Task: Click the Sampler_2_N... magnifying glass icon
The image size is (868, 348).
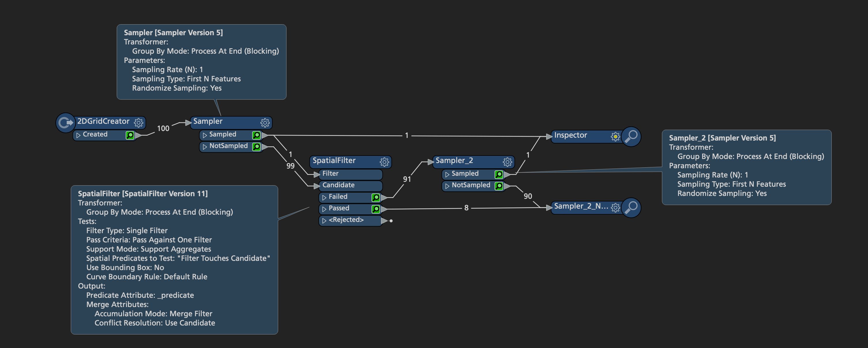Action: (631, 207)
